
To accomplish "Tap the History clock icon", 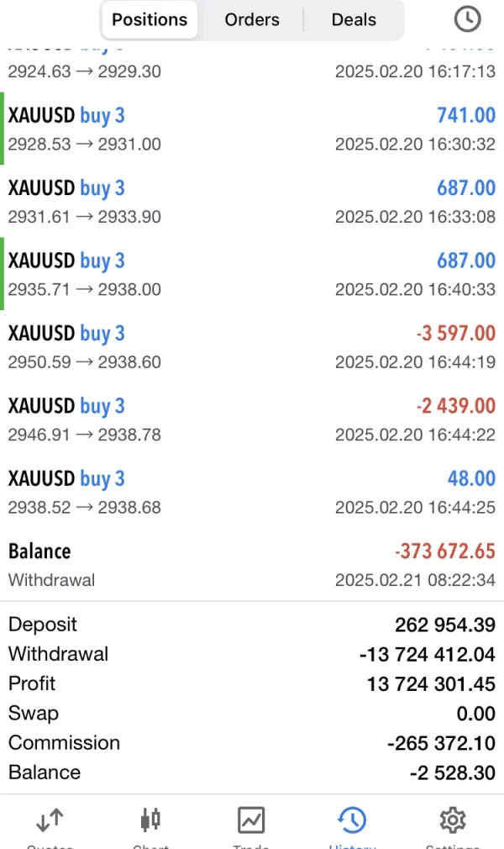I will click(351, 820).
